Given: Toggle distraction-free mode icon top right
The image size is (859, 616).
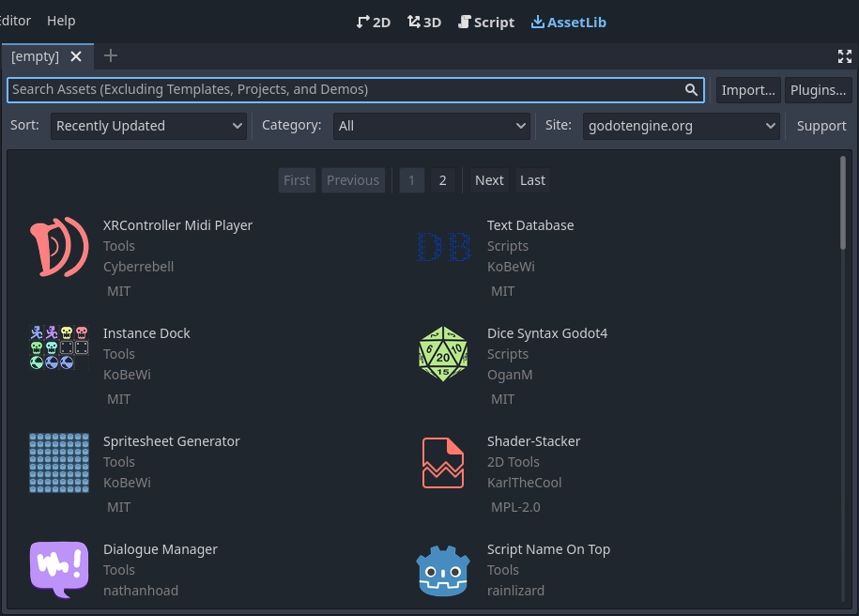Looking at the screenshot, I should pos(844,56).
